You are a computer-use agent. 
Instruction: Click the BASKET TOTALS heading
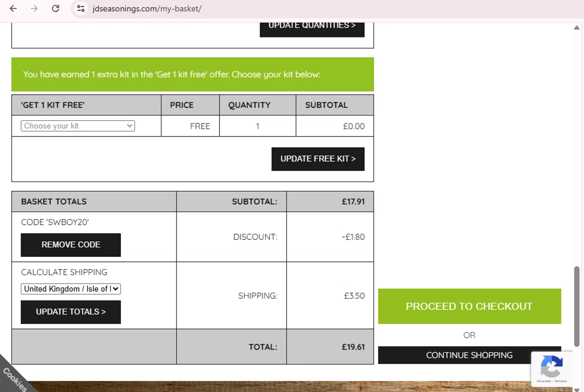pyautogui.click(x=54, y=202)
